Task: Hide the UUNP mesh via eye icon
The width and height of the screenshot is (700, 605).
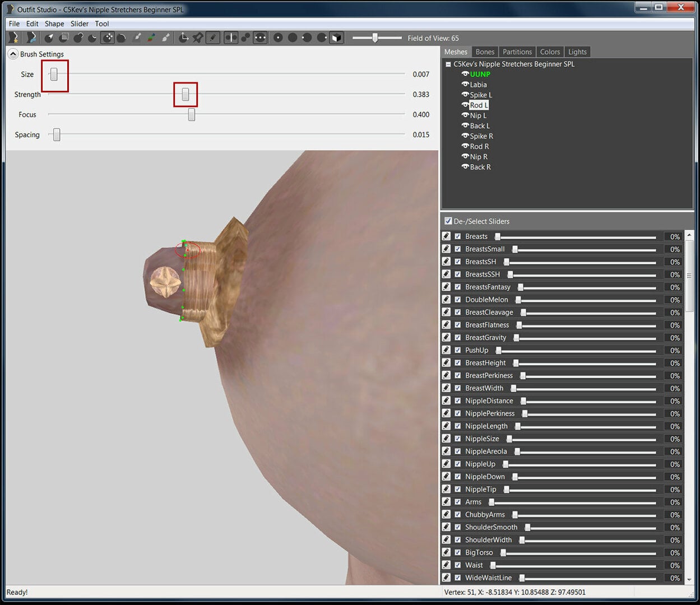Action: (465, 74)
